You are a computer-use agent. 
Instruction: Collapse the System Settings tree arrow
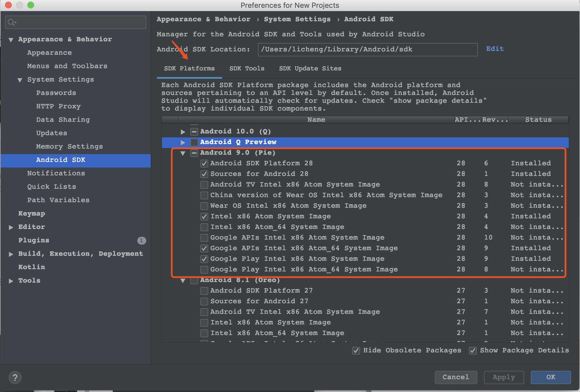click(20, 80)
